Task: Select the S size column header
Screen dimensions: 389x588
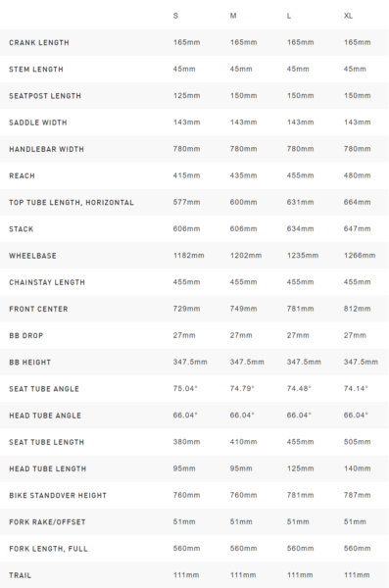Action: 175,16
